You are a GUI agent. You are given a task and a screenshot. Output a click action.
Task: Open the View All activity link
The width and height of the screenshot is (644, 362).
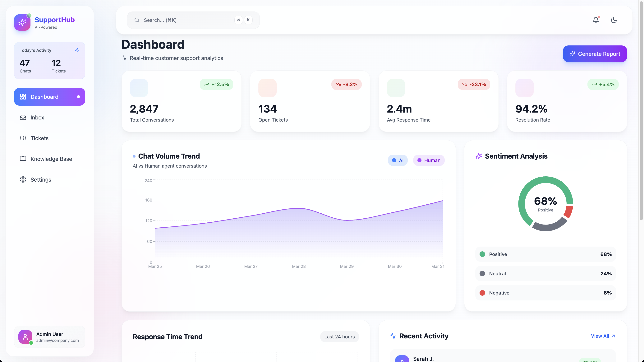(x=603, y=336)
